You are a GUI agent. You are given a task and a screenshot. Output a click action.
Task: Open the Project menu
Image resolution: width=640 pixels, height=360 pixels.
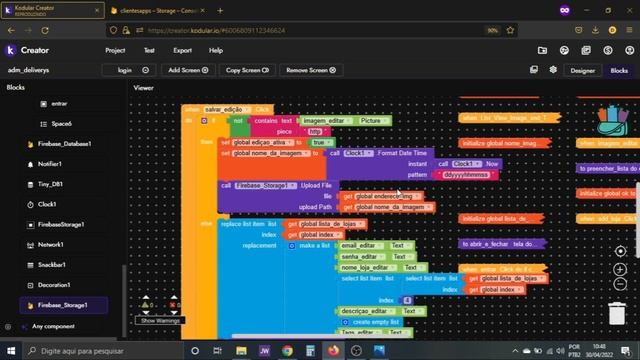coord(115,51)
